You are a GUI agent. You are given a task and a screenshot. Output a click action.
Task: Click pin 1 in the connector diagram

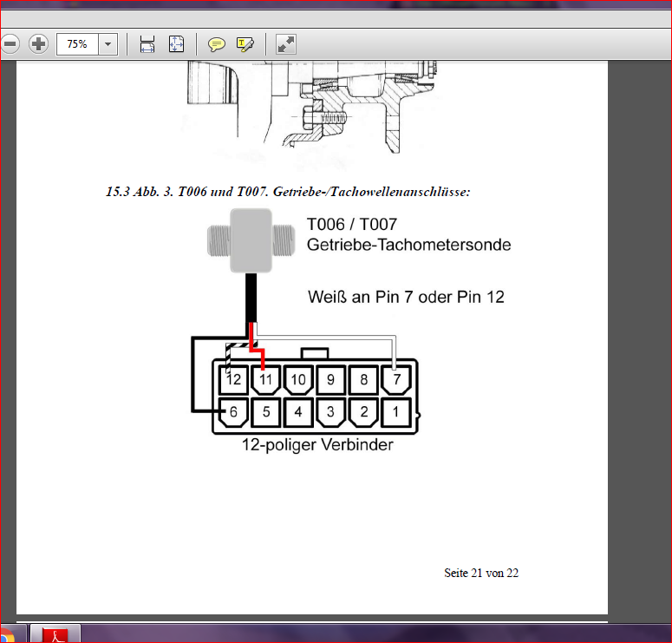click(396, 412)
